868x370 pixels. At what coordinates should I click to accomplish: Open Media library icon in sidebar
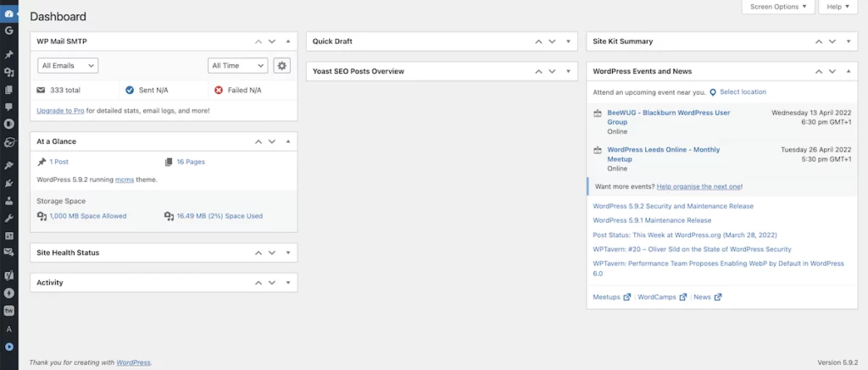8,73
